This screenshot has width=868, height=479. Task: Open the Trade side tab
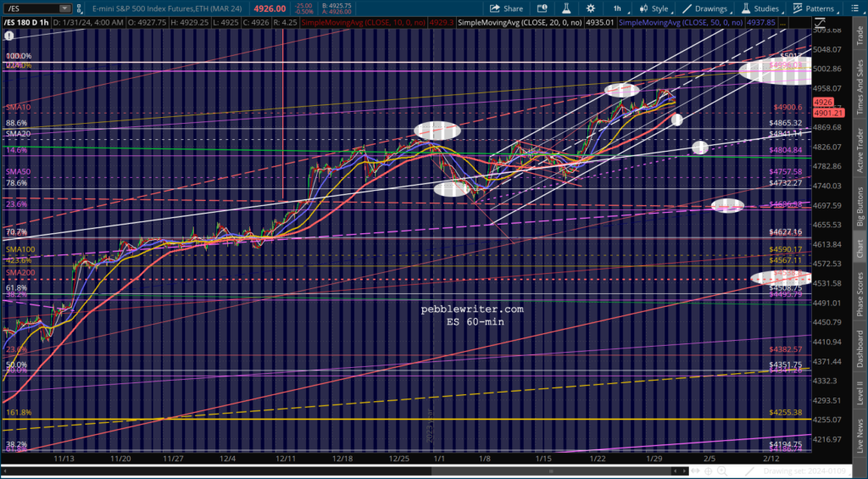point(860,34)
